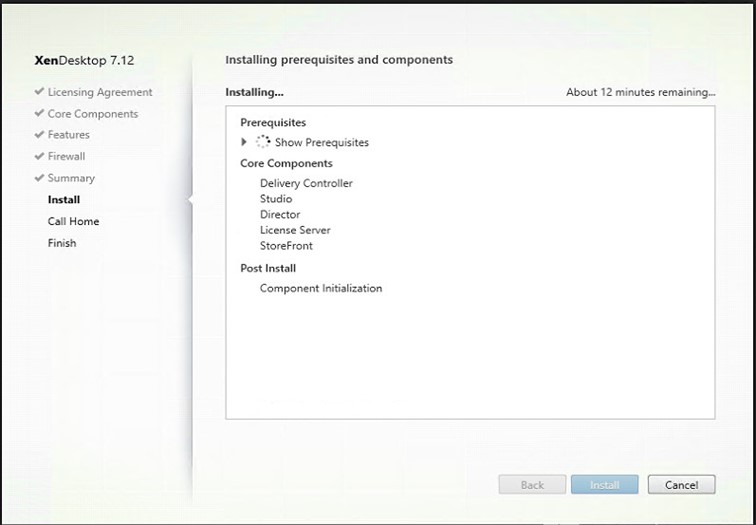
Task: Select StoreFront in the component list
Action: (x=286, y=246)
